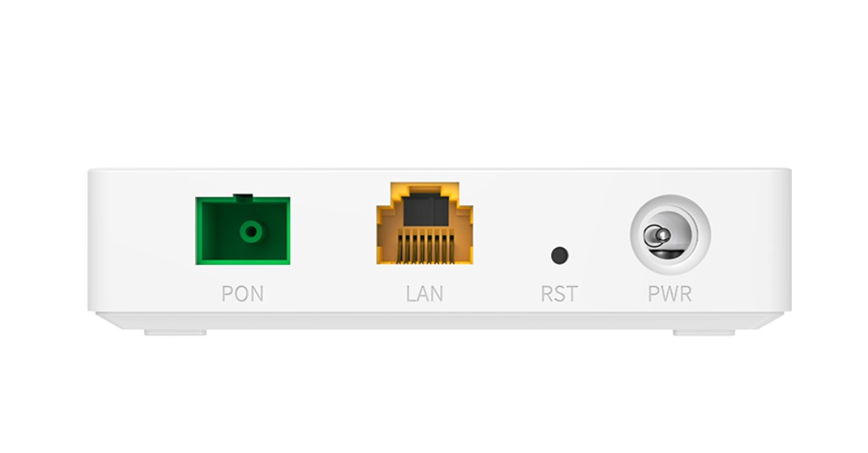The height and width of the screenshot is (453, 868).
Task: Click the black notch atop the PON port
Action: click(242, 196)
